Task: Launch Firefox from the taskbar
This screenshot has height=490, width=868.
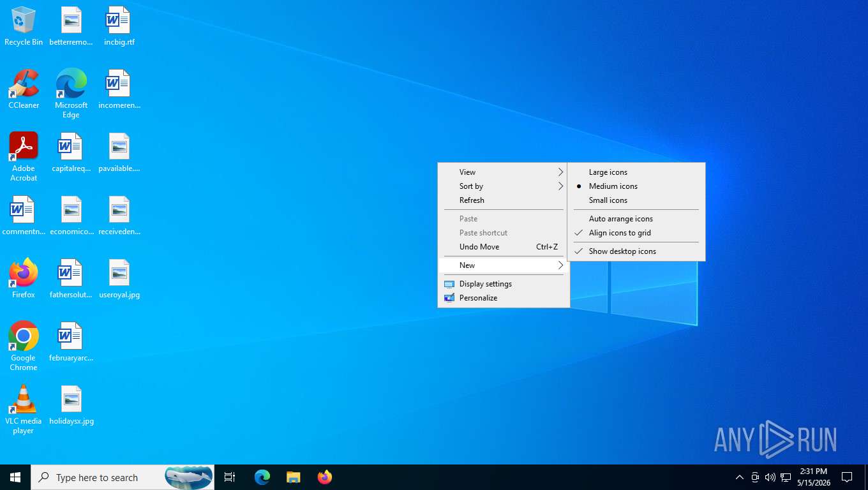Action: [325, 477]
